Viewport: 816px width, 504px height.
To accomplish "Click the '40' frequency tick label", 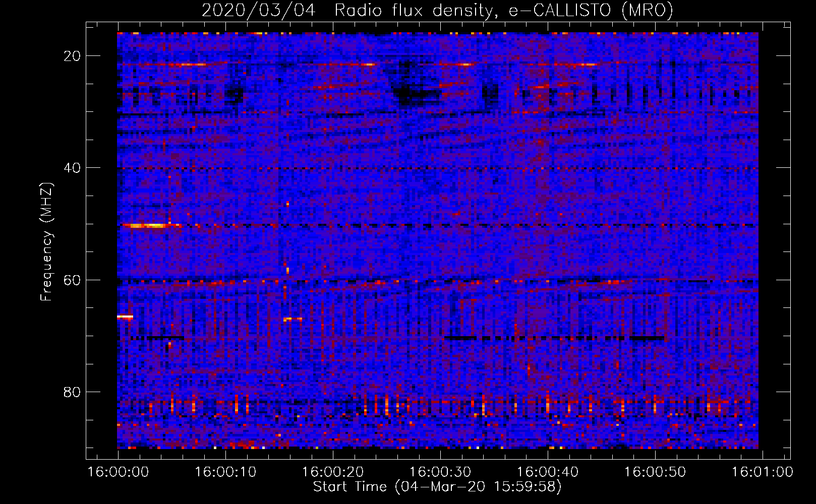I will pos(73,168).
